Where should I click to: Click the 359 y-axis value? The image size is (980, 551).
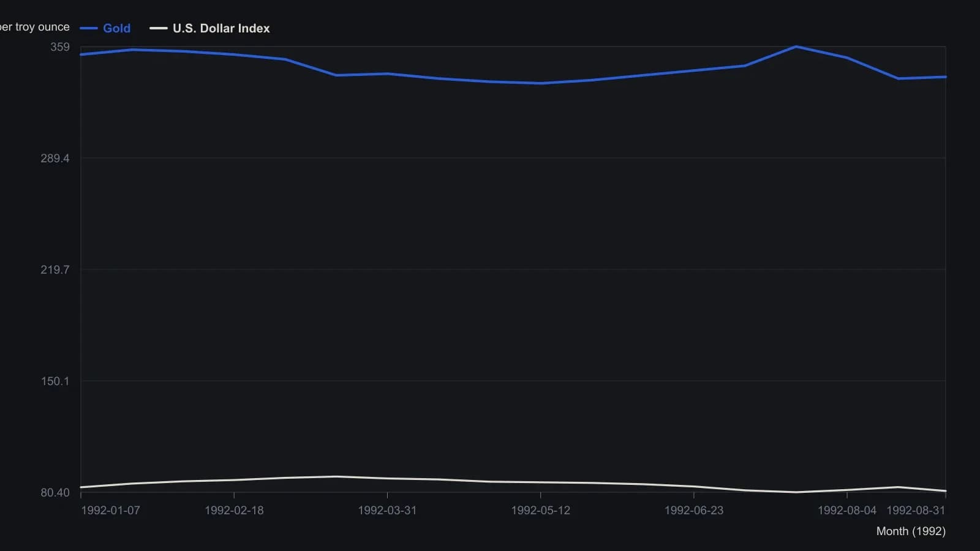click(x=60, y=47)
